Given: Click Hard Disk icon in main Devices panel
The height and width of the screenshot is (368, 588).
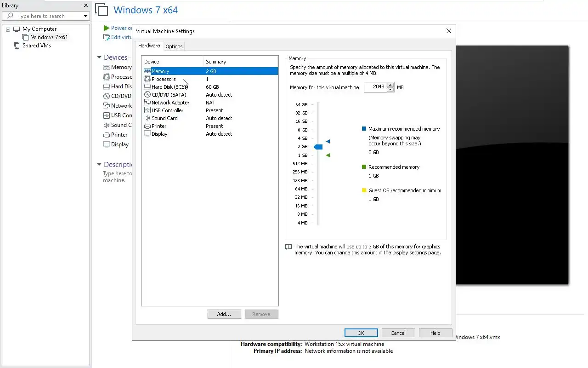Looking at the screenshot, I should (107, 86).
